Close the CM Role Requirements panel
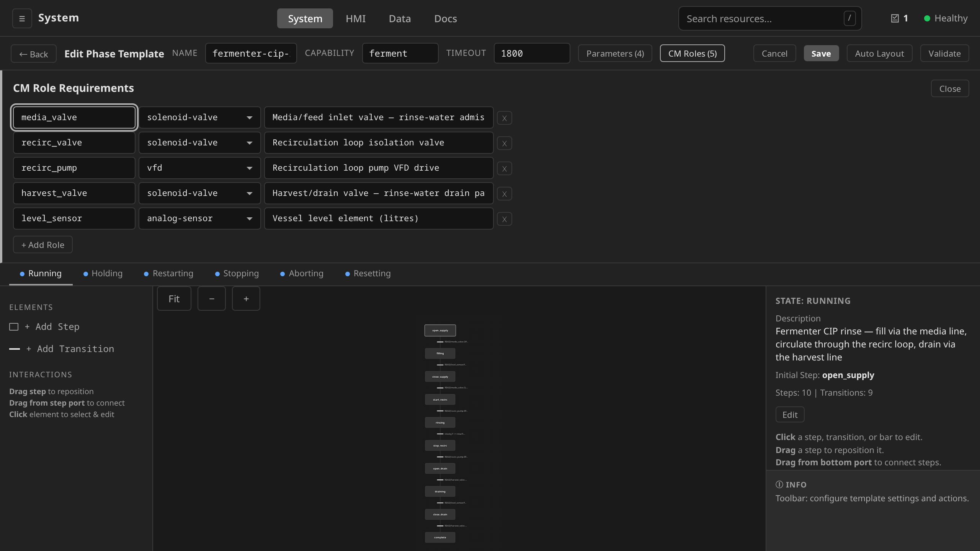980x551 pixels. tap(950, 88)
